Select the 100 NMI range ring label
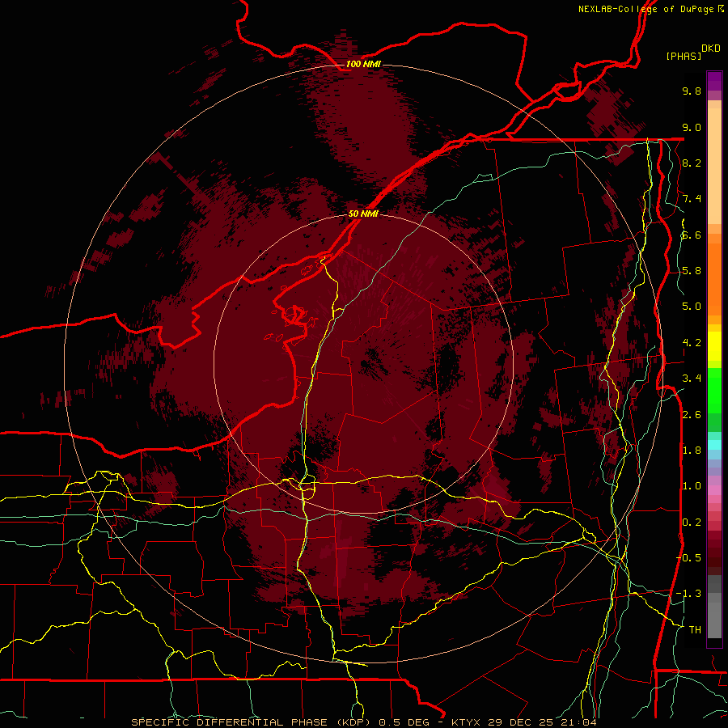The width and height of the screenshot is (728, 728). pos(363,64)
